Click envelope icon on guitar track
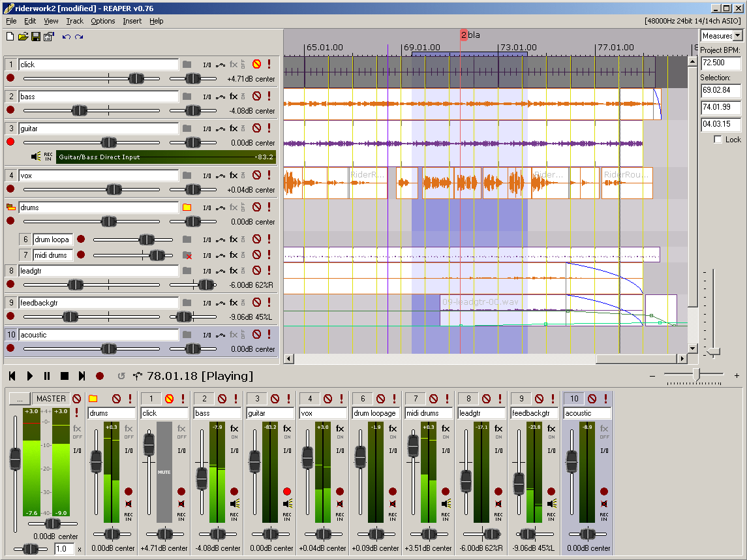Screen dimensions: 747x560 [221, 129]
